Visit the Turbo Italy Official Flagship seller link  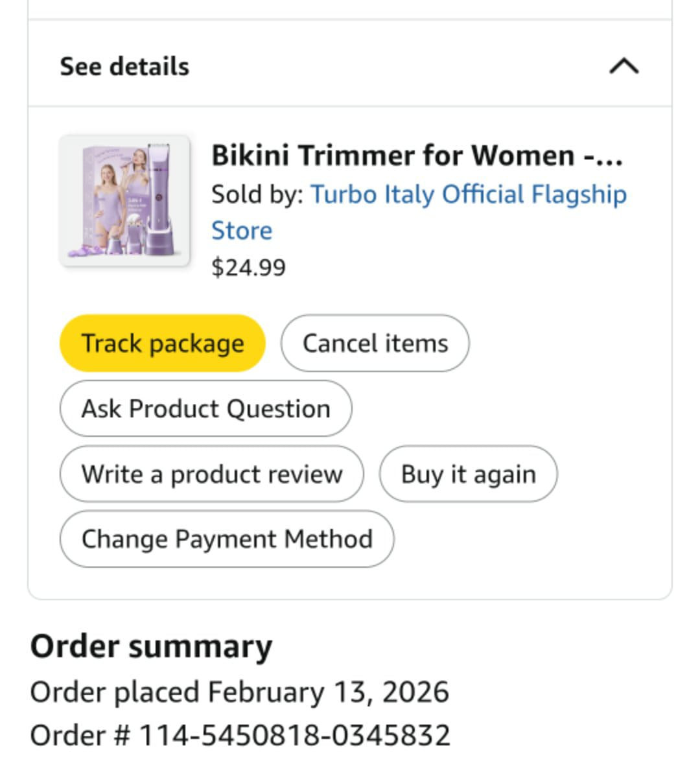(468, 194)
